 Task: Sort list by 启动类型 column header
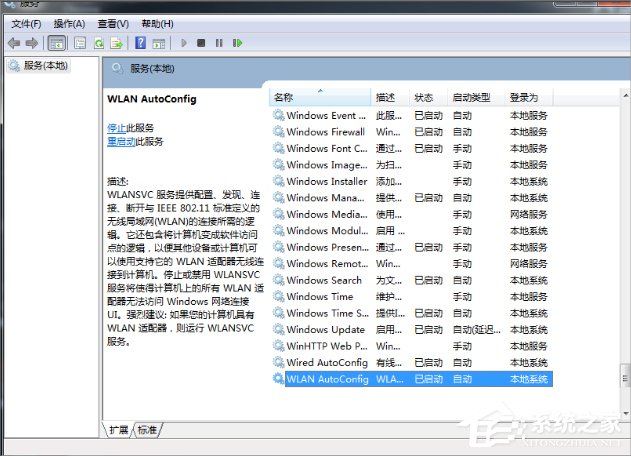[471, 98]
